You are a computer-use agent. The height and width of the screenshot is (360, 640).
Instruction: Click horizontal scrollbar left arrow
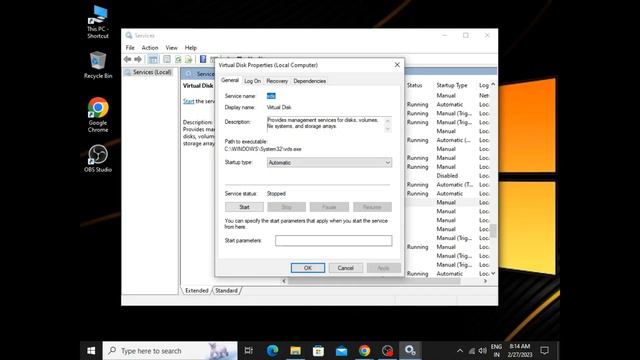[x=284, y=281]
